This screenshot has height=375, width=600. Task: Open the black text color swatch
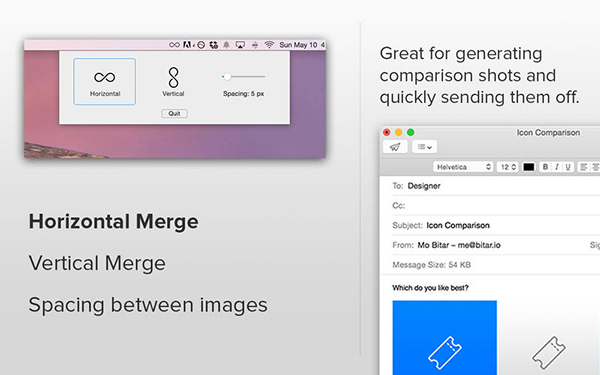[x=529, y=167]
